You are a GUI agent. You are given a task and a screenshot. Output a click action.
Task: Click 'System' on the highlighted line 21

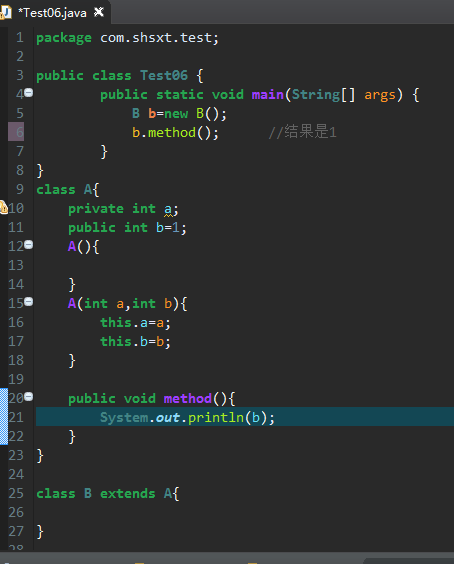click(124, 418)
